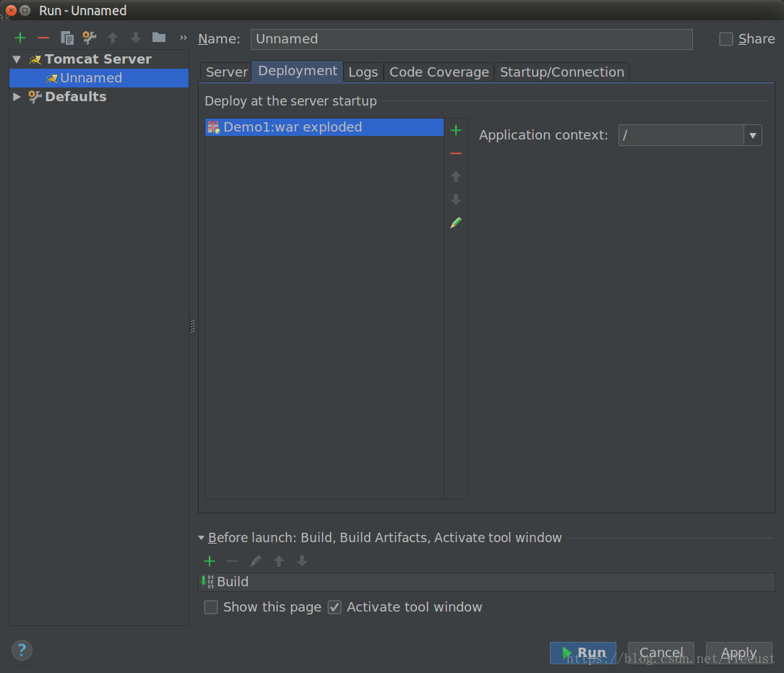Apply the configuration changes
The width and height of the screenshot is (784, 673).
739,653
